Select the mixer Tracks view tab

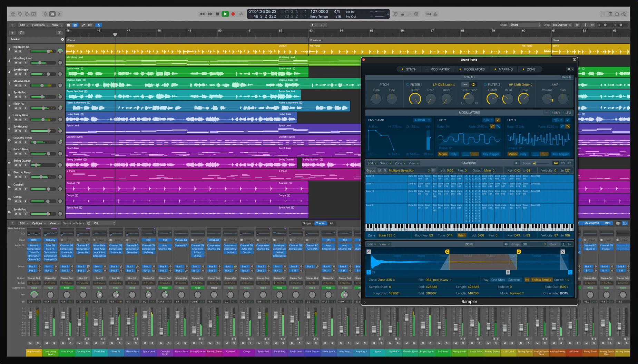coord(320,223)
